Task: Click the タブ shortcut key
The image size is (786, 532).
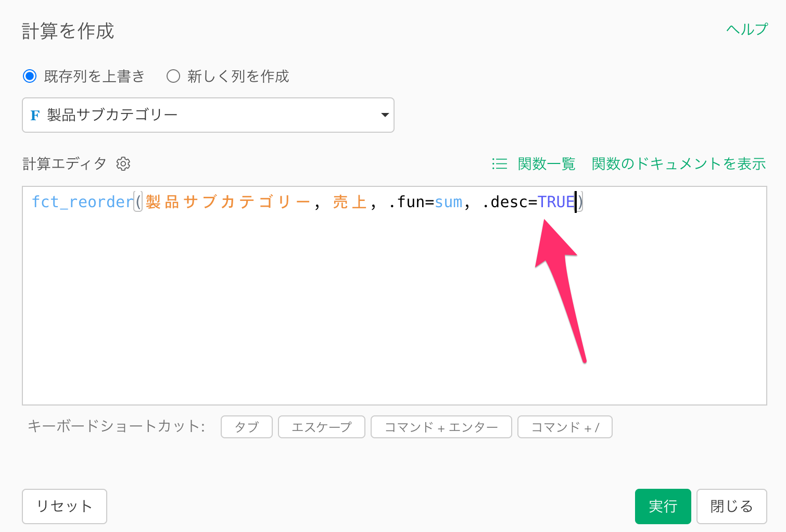Action: pyautogui.click(x=247, y=427)
